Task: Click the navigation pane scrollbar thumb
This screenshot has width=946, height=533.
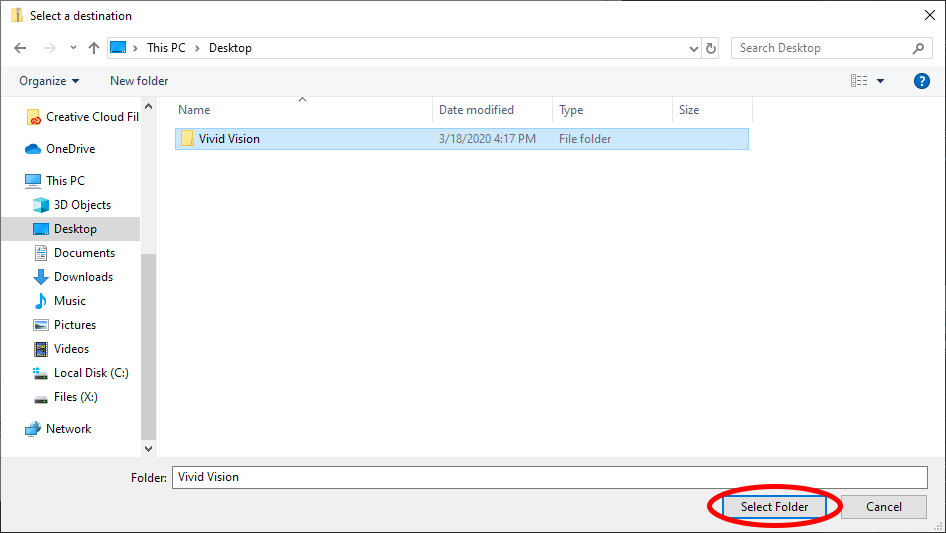Action: point(148,346)
